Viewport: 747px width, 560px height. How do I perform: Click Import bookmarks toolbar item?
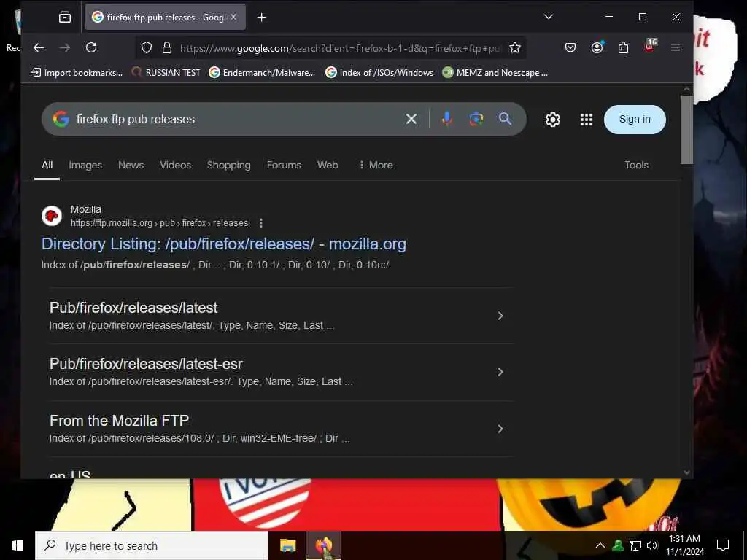77,73
